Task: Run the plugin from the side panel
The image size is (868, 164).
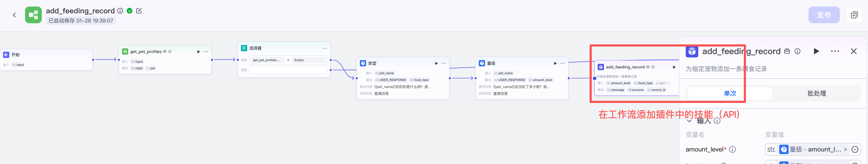Action: click(817, 51)
